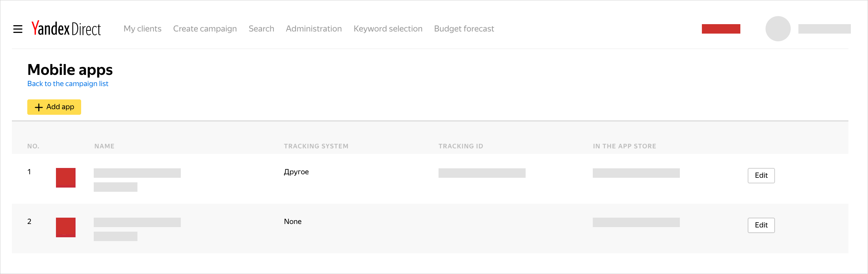Click the red block in the header
The image size is (868, 274).
pos(721,29)
